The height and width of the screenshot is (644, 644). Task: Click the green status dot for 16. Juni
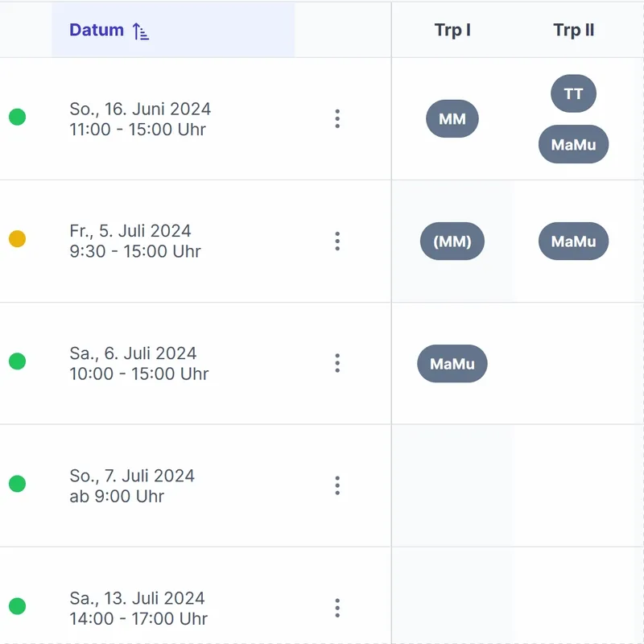click(x=17, y=118)
